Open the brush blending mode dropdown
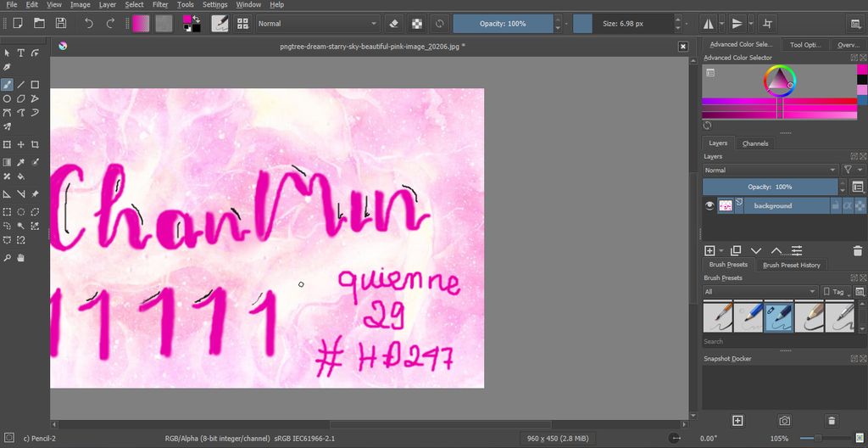This screenshot has height=448, width=868. coord(318,23)
